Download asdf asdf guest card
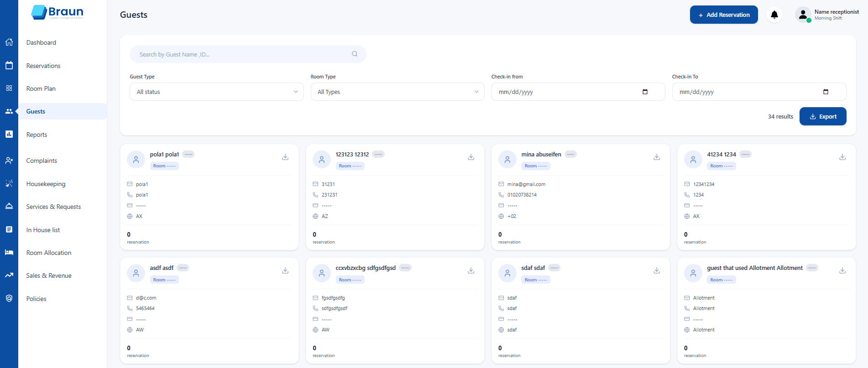Viewport: 868px width, 368px height. click(x=285, y=270)
